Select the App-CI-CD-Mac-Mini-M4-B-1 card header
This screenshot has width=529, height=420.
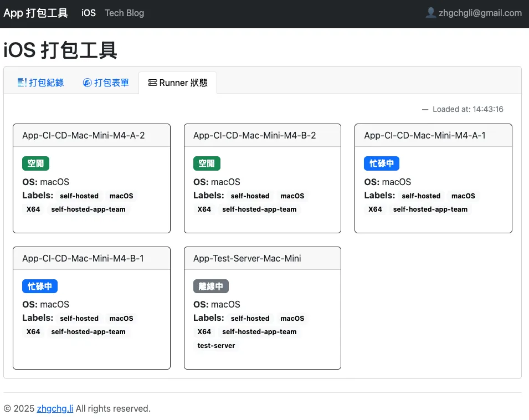pyautogui.click(x=91, y=258)
